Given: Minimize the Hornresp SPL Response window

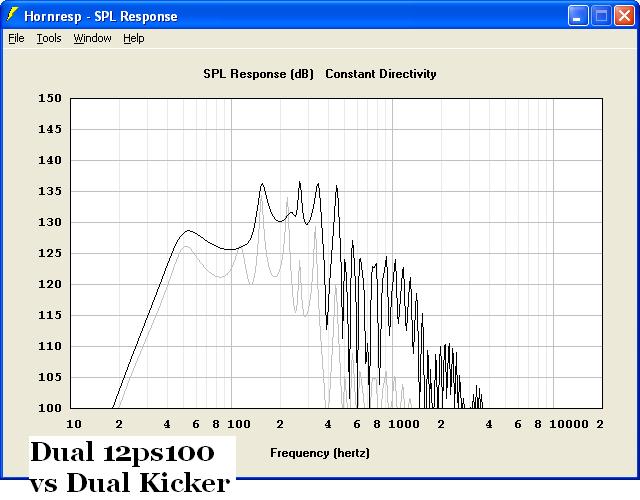Looking at the screenshot, I should click(578, 16).
